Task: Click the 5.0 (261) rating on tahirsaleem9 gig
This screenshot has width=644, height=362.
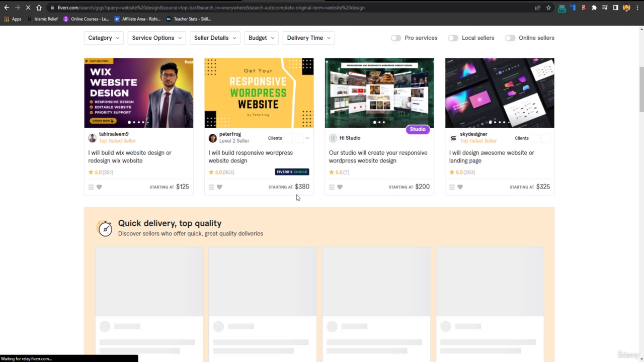Action: (x=101, y=172)
